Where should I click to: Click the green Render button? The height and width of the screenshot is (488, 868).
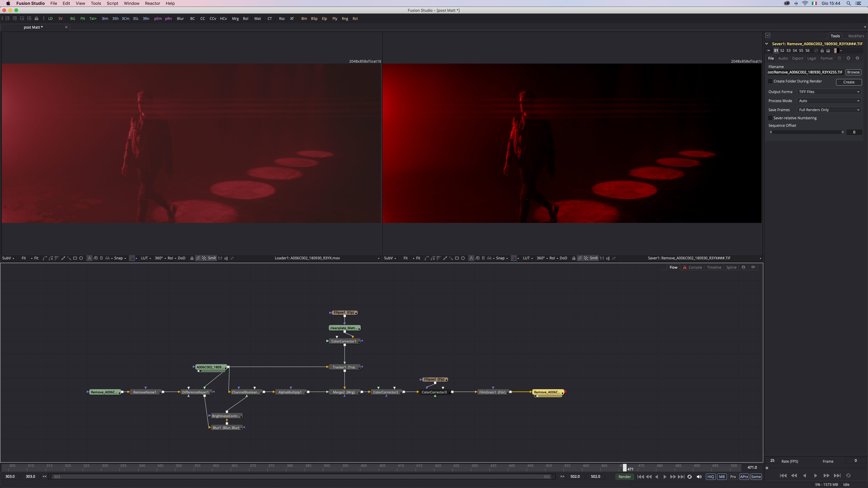point(624,476)
